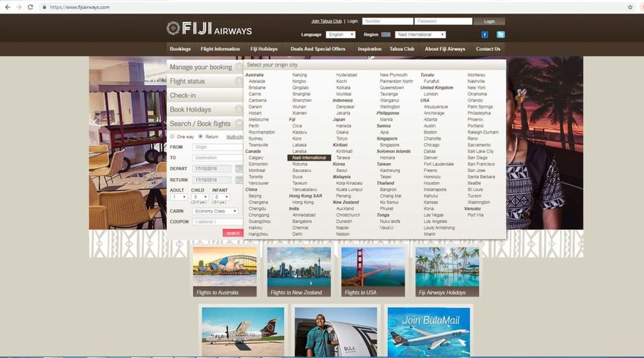Click the browser reload icon

pos(30,7)
